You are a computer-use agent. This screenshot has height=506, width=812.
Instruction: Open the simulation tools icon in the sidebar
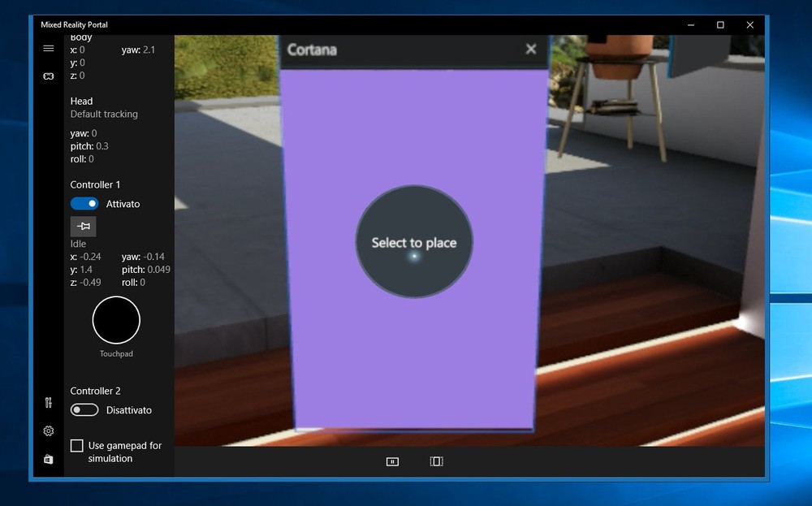point(48,402)
